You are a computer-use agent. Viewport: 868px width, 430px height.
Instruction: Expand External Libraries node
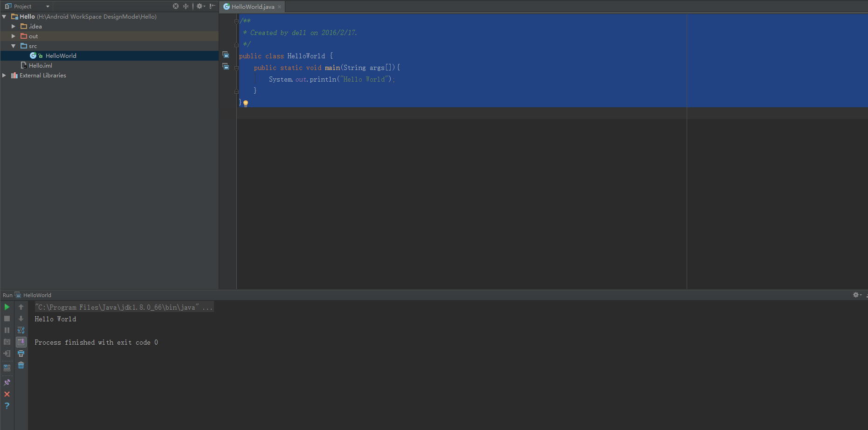click(x=4, y=75)
